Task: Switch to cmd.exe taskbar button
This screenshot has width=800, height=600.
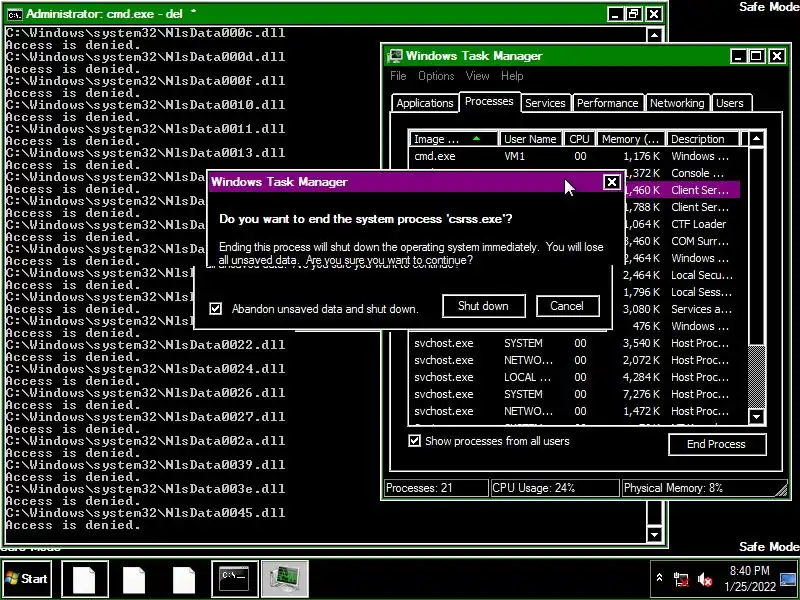Action: coord(234,579)
